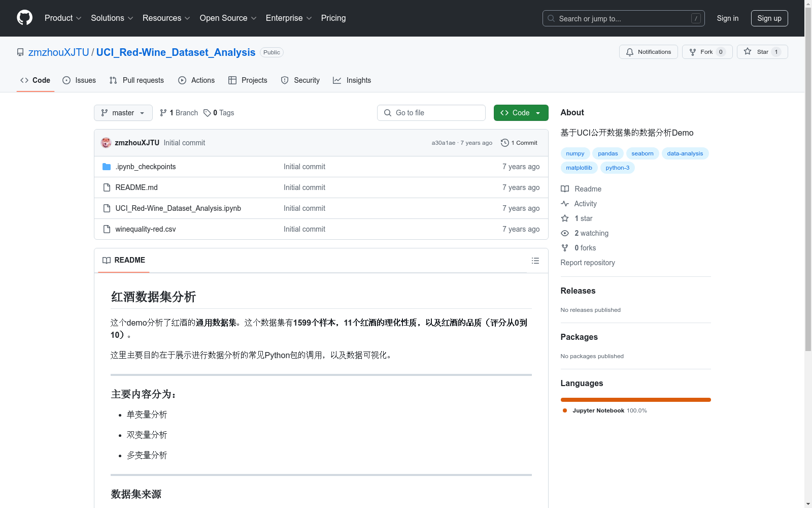Switch to the Actions tab
The image size is (812, 508).
pyautogui.click(x=196, y=80)
